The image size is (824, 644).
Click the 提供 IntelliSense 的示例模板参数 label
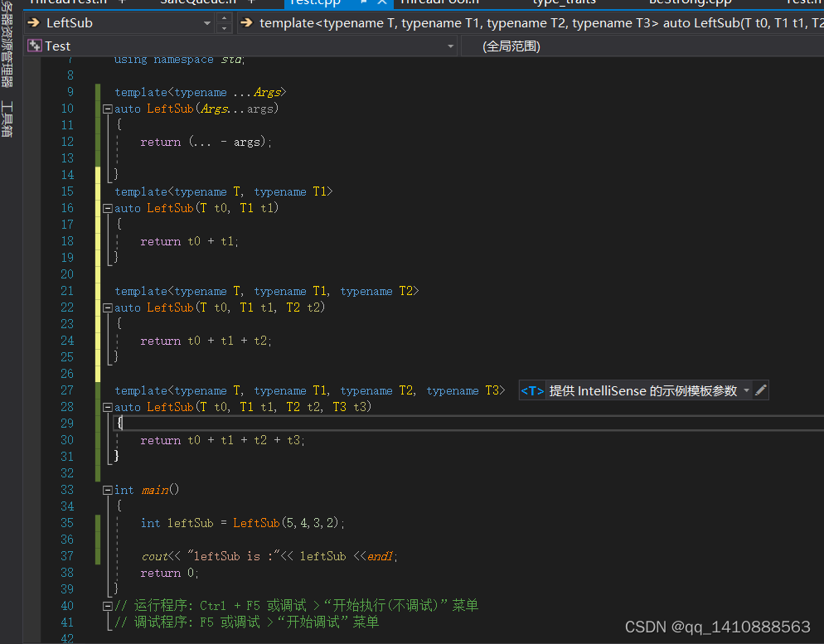[x=642, y=391]
